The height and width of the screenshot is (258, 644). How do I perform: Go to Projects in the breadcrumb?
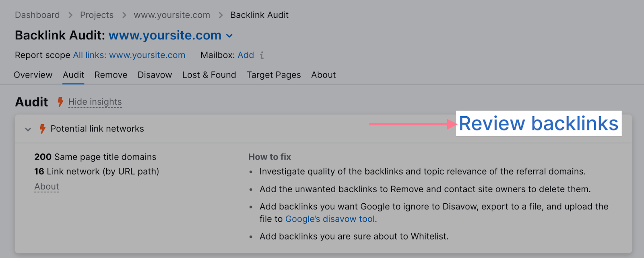click(x=97, y=15)
